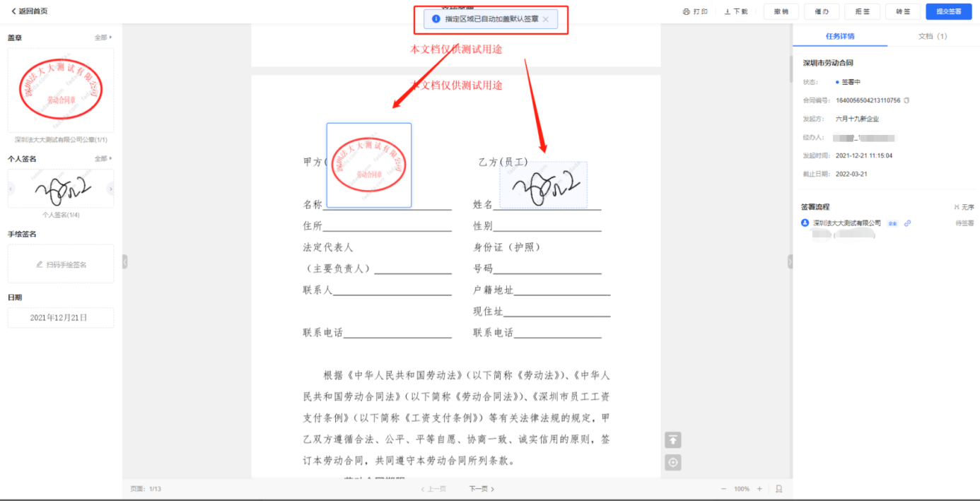The image size is (980, 501).
Task: Click the 企业 tag beside signer name
Action: (x=892, y=223)
